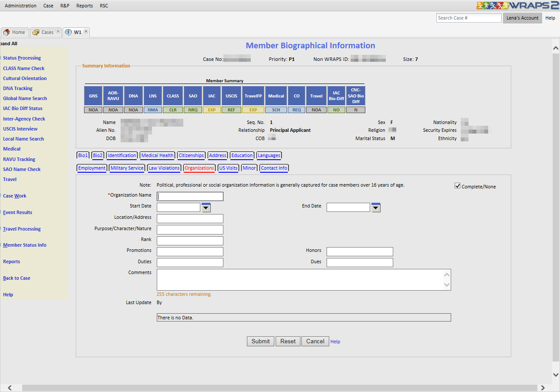
Task: Focus the Organization Name input field
Action: tap(190, 196)
